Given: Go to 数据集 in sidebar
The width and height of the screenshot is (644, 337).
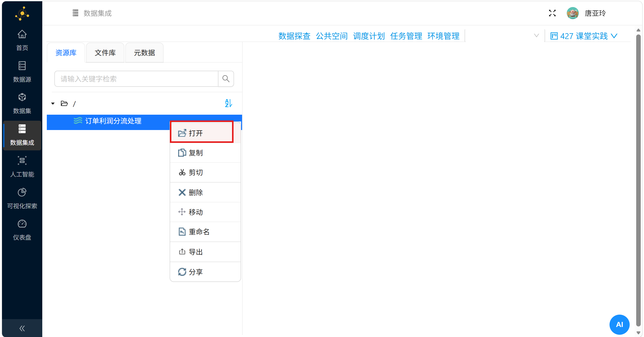Looking at the screenshot, I should pos(22,103).
